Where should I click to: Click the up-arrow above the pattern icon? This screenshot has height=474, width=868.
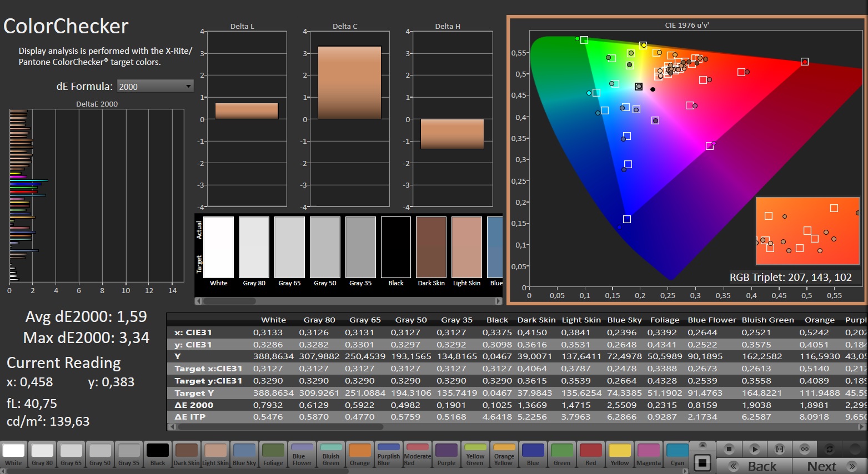[x=703, y=446]
